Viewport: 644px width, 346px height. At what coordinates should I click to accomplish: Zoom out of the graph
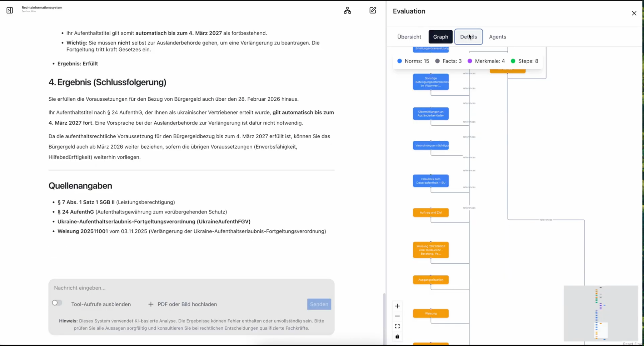[x=397, y=316]
